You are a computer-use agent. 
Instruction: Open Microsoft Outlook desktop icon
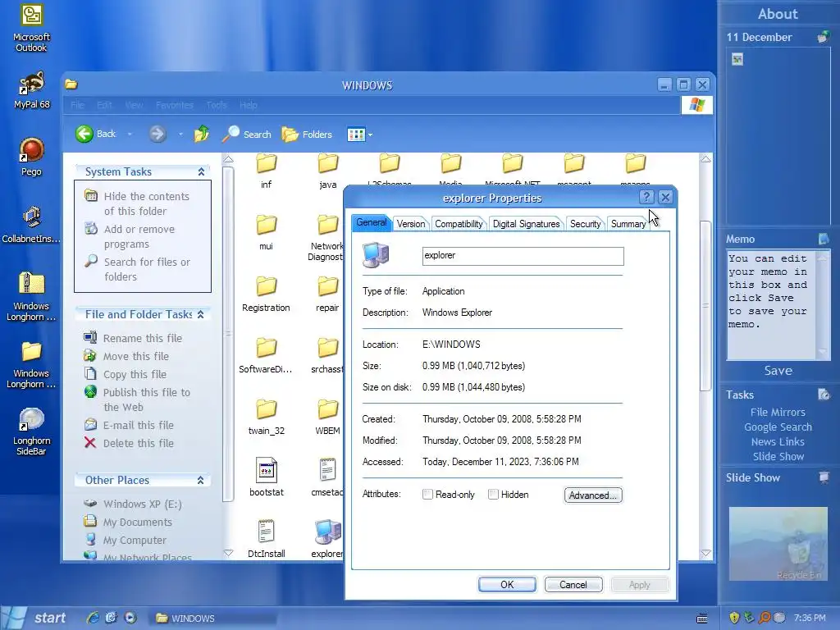(31, 28)
